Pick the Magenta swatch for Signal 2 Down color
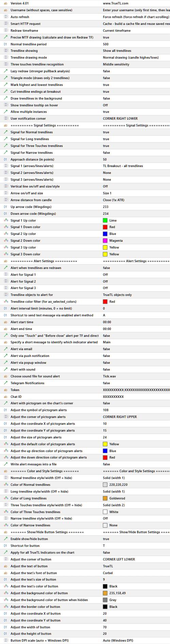This screenshot has width=170, height=644. tap(105, 241)
